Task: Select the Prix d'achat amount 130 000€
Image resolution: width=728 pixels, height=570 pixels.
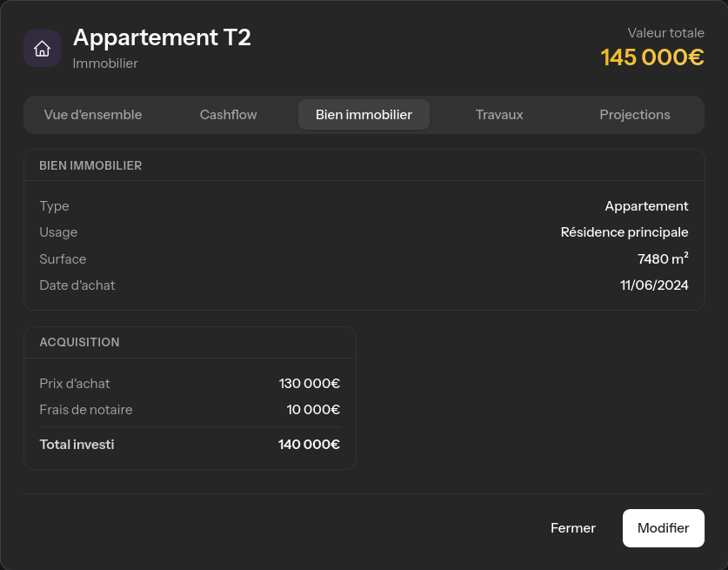Action: click(309, 384)
